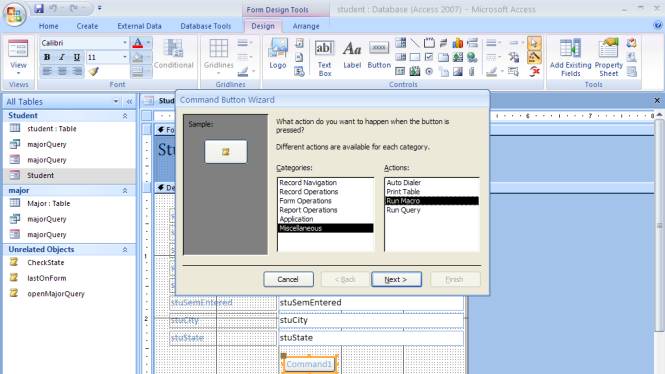Collapse the major group in navigation pane
Screen dimensions: 665x374
[125, 191]
